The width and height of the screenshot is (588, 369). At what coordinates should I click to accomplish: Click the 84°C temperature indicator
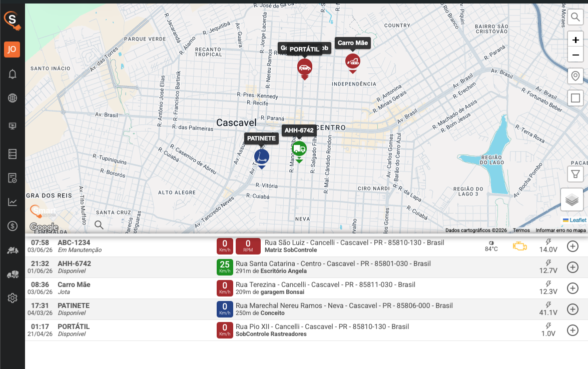click(x=491, y=246)
